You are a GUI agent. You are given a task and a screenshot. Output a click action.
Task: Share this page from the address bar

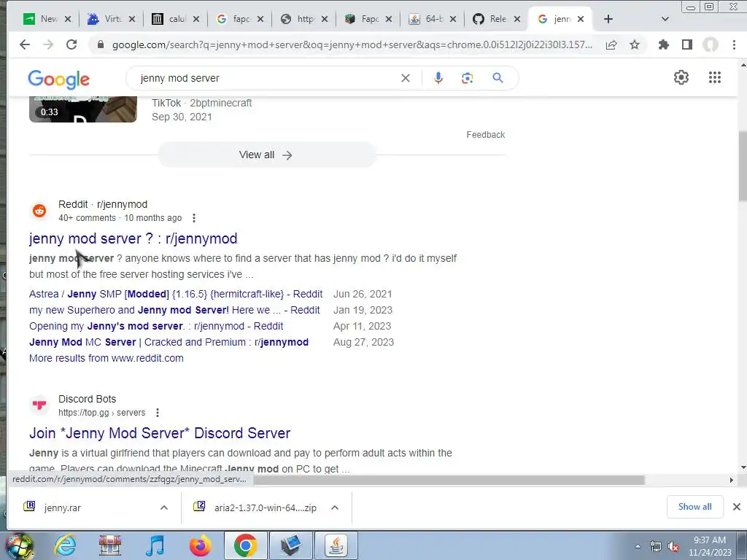tap(611, 44)
